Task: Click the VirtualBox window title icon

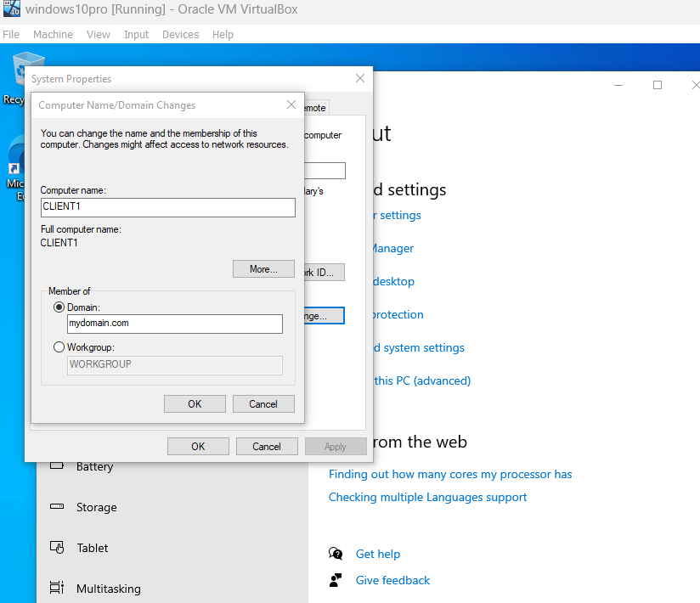Action: (x=12, y=8)
